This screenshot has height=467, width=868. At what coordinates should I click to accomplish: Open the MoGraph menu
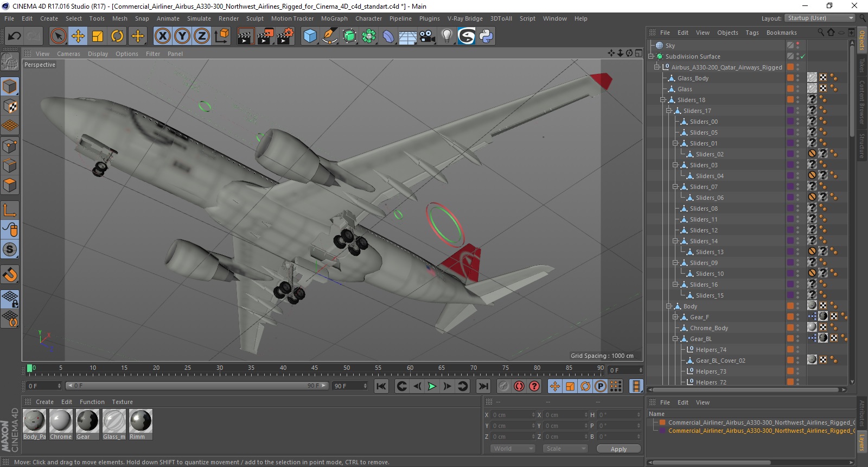point(334,18)
